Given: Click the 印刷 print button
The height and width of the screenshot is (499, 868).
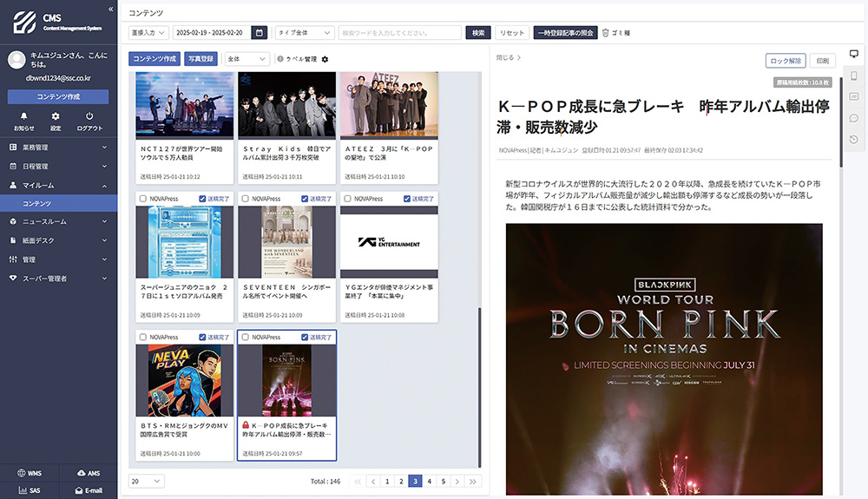Looking at the screenshot, I should pos(823,61).
